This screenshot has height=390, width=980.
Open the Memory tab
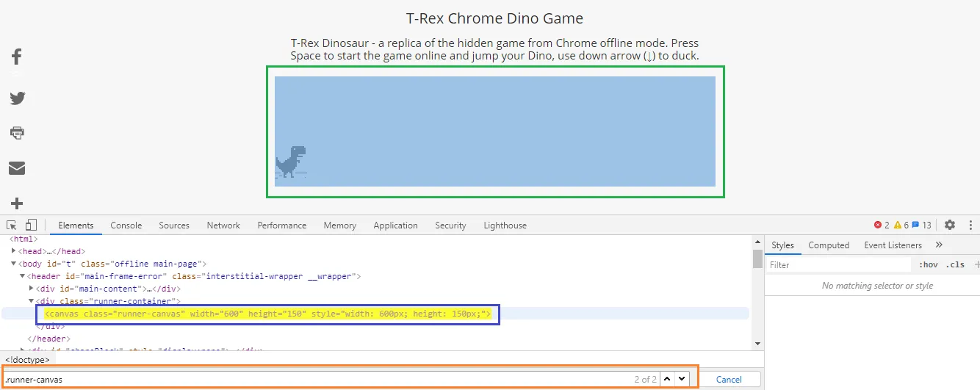pos(339,225)
